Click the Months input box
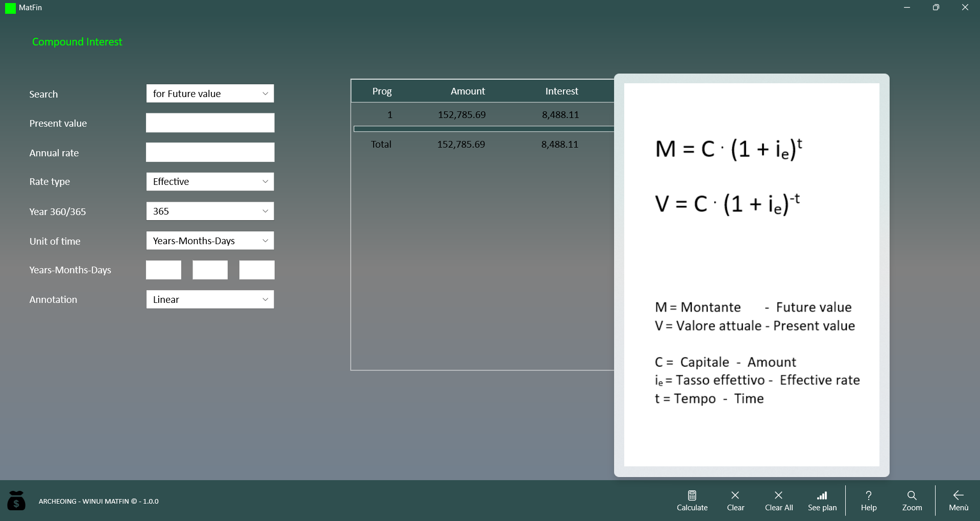The image size is (980, 521). tap(210, 270)
